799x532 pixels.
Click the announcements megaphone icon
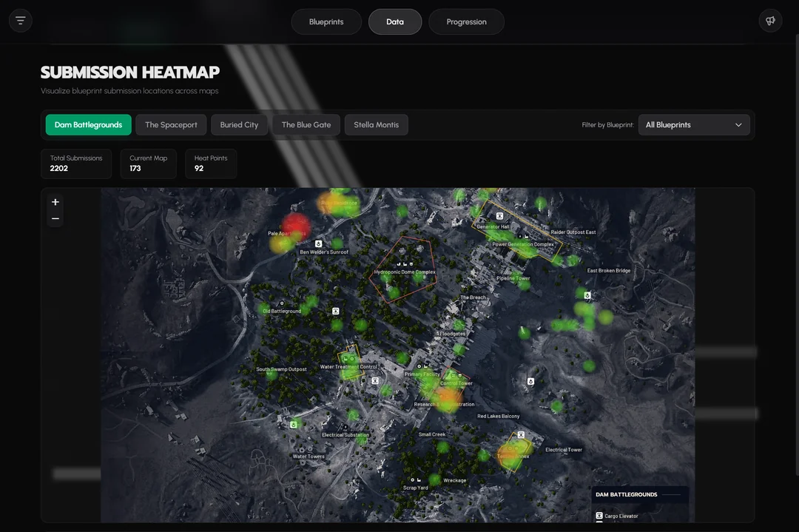(770, 21)
